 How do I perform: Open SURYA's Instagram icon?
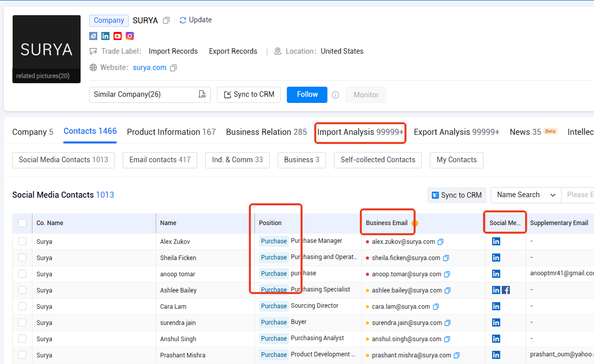pyautogui.click(x=130, y=36)
